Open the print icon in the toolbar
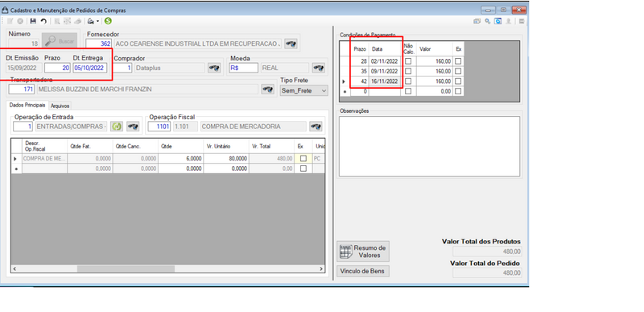Screen dimensions: 644x312 (90, 21)
